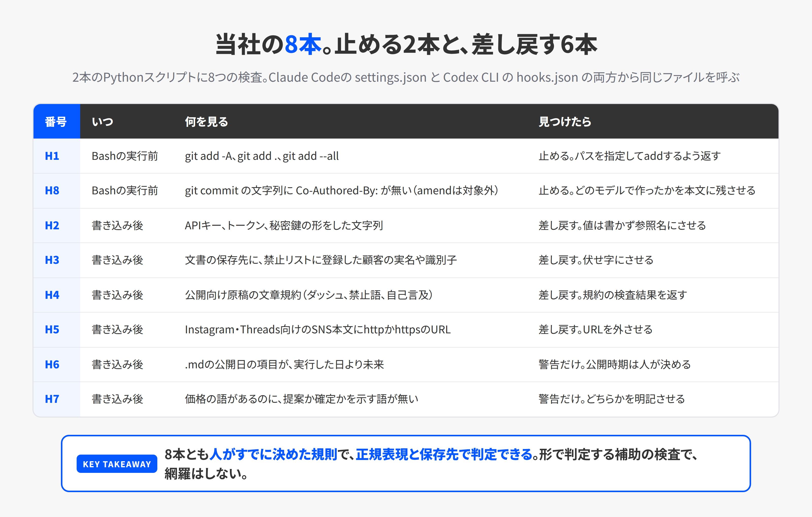812x517 pixels.
Task: Click the cell about 価格の語があるのに
Action: pyautogui.click(x=301, y=399)
